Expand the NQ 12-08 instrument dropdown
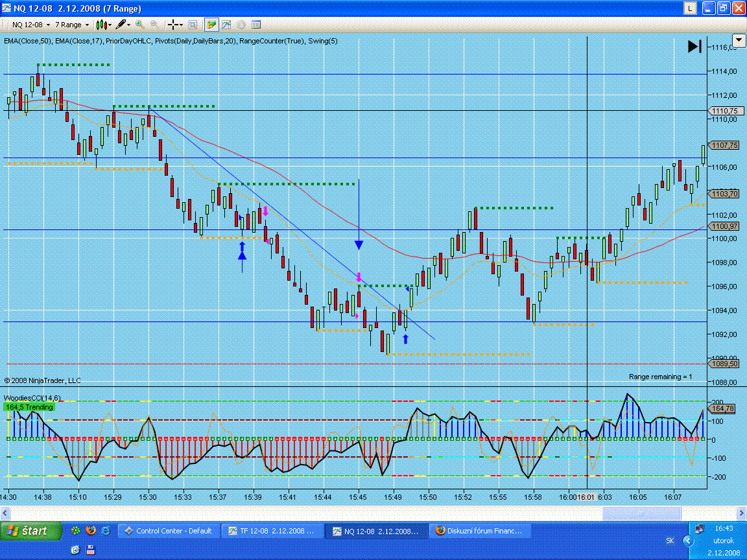The width and height of the screenshot is (747, 560). pyautogui.click(x=30, y=25)
